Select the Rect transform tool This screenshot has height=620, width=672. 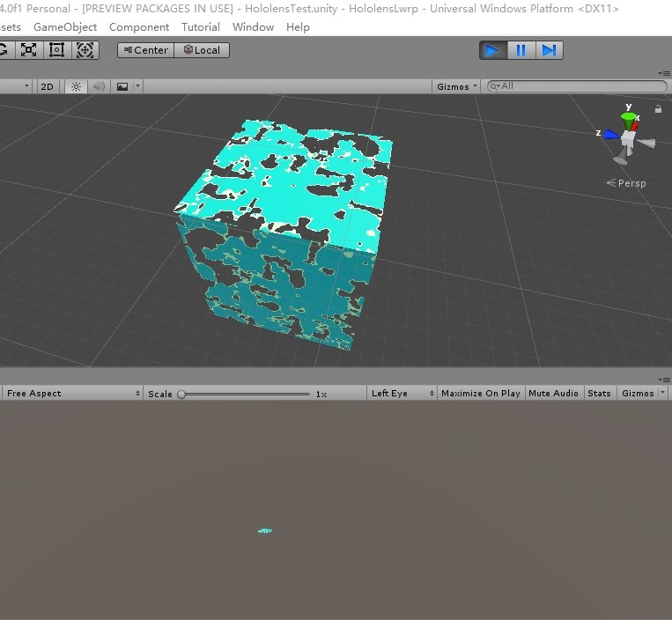pos(56,50)
